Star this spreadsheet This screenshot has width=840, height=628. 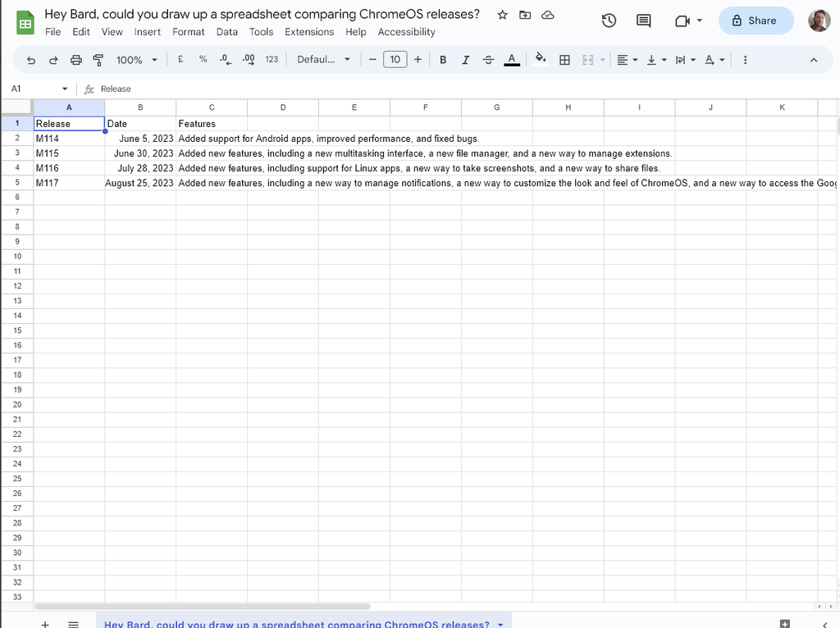(x=502, y=14)
